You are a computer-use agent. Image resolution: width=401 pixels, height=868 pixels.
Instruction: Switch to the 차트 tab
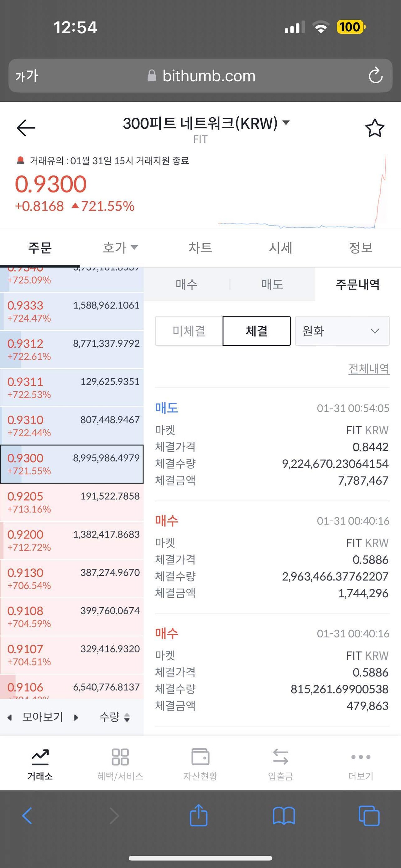(200, 248)
